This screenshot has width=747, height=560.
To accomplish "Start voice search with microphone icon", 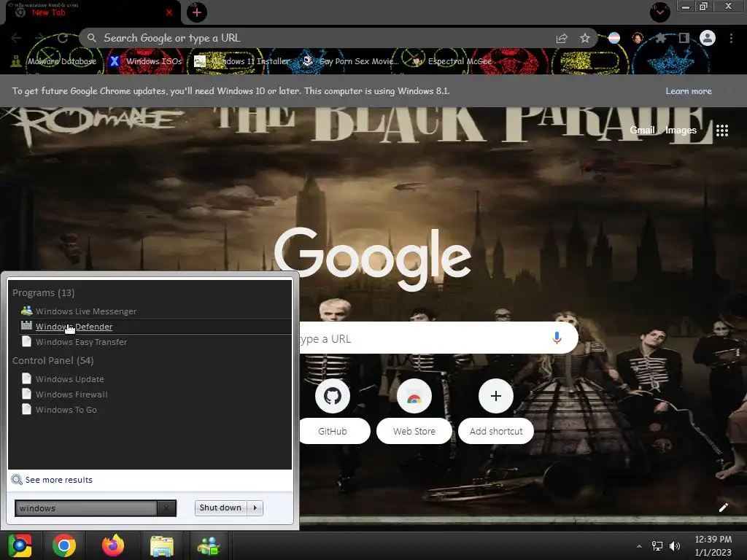I will point(557,338).
